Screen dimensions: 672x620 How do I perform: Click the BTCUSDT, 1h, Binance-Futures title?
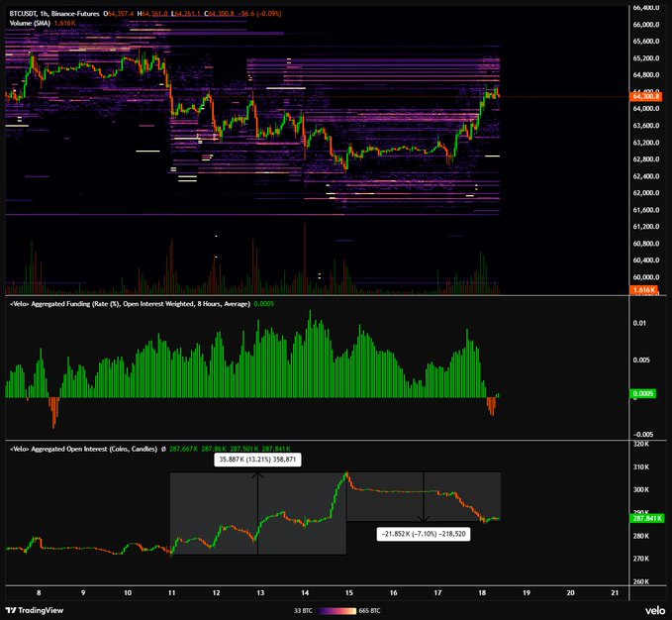point(54,14)
